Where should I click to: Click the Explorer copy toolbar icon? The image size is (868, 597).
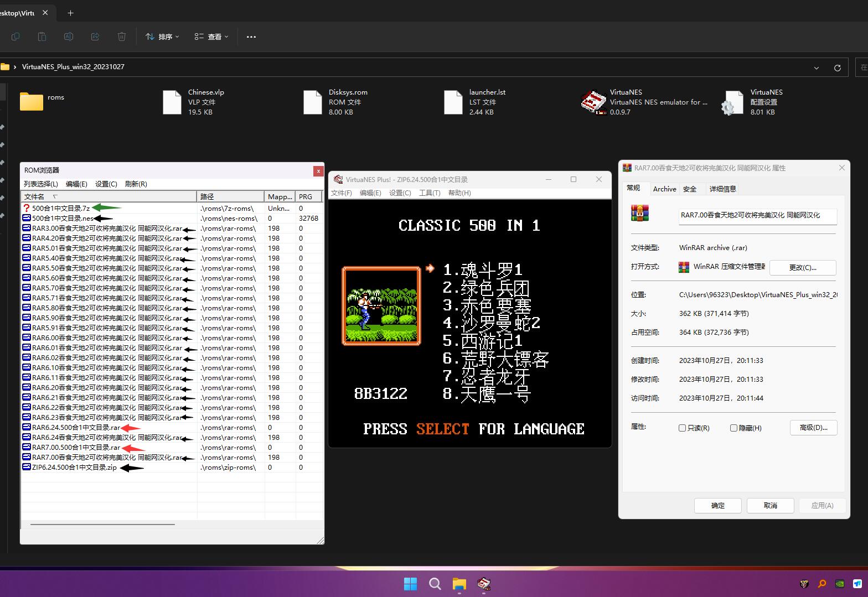(15, 37)
